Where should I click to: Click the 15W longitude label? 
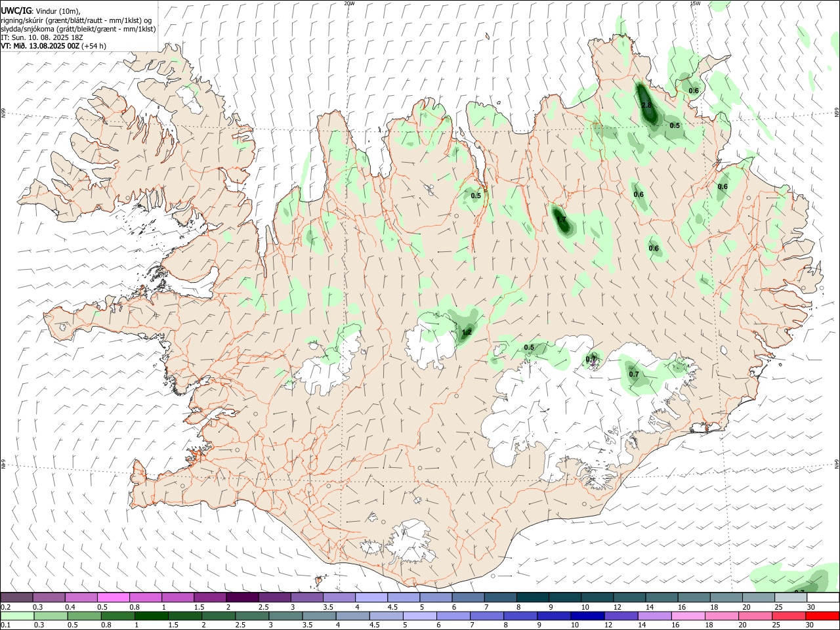coord(695,3)
